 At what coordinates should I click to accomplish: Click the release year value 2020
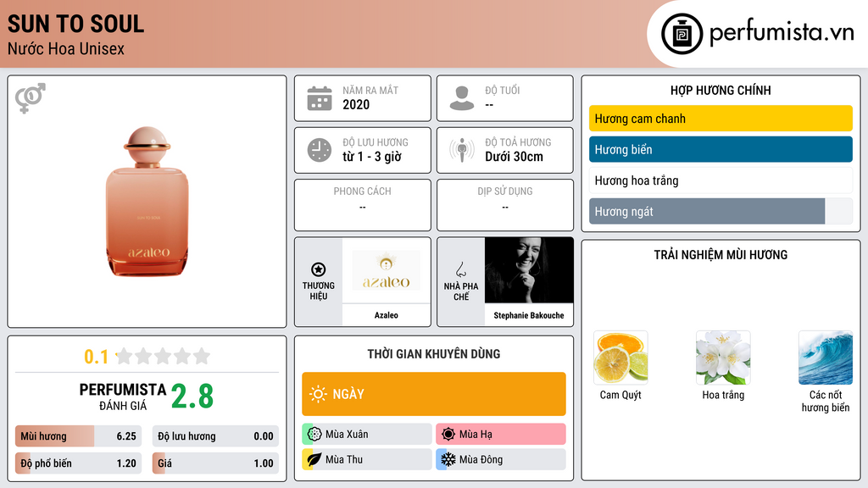coord(356,104)
